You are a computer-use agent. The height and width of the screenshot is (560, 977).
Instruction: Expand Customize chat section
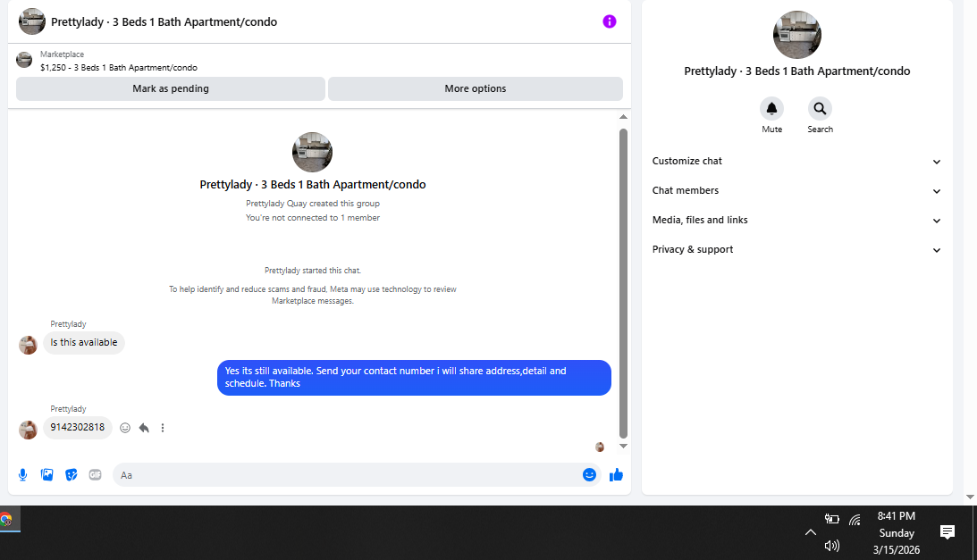pos(797,161)
